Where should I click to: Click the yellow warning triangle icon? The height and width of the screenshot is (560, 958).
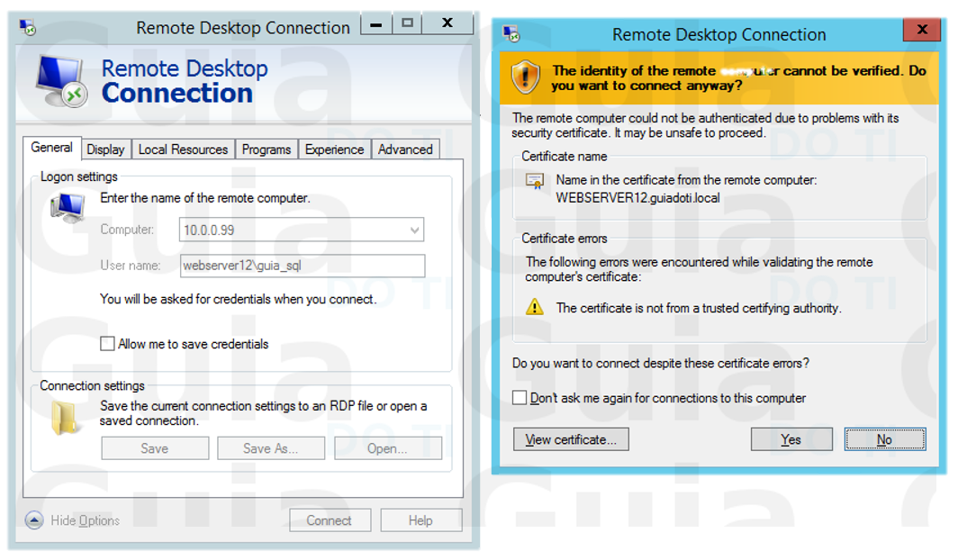[x=535, y=307]
